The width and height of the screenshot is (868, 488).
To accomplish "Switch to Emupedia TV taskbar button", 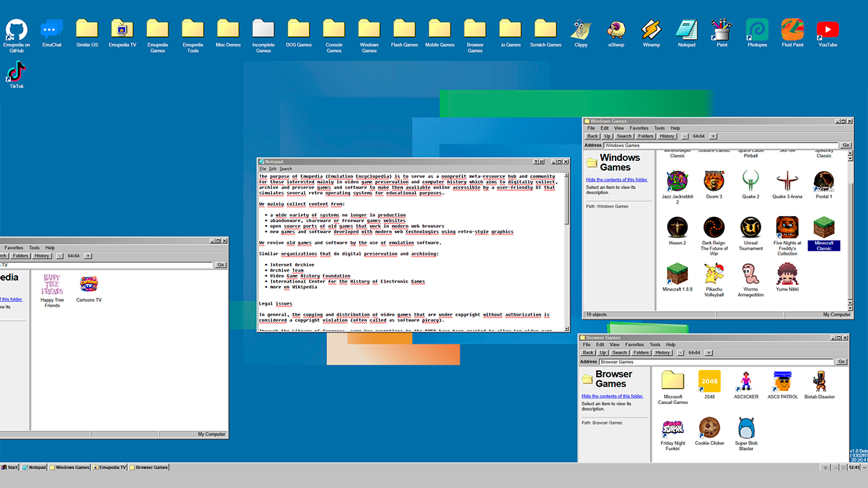I will point(110,467).
